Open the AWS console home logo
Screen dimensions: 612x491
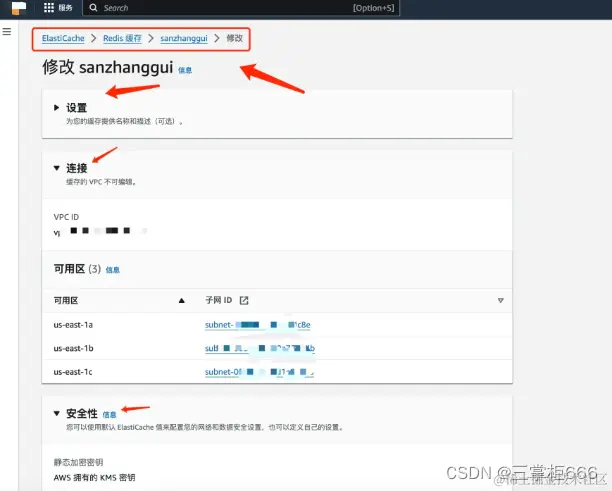pyautogui.click(x=18, y=8)
